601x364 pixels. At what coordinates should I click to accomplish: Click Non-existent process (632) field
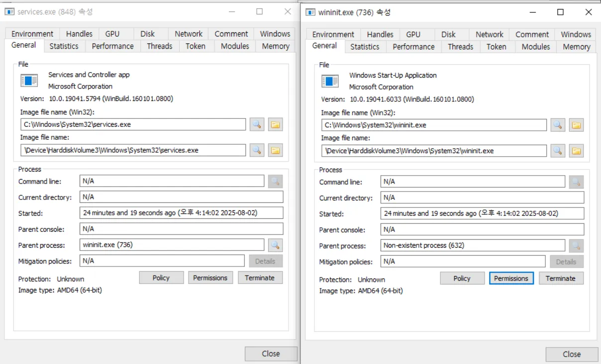tap(473, 245)
